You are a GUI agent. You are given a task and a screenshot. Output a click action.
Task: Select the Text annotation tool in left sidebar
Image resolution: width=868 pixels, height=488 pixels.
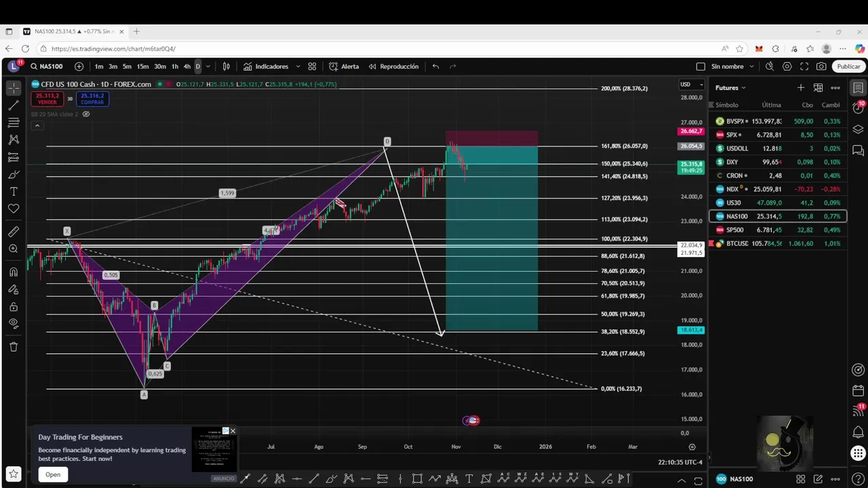14,192
